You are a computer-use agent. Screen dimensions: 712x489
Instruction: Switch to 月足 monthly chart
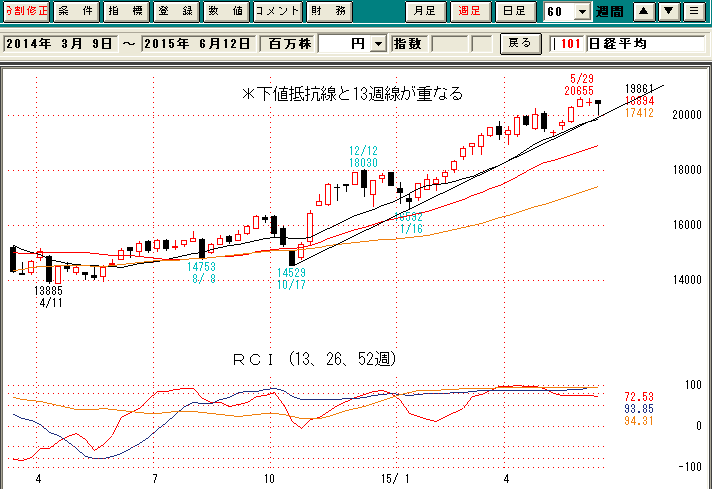(x=422, y=12)
